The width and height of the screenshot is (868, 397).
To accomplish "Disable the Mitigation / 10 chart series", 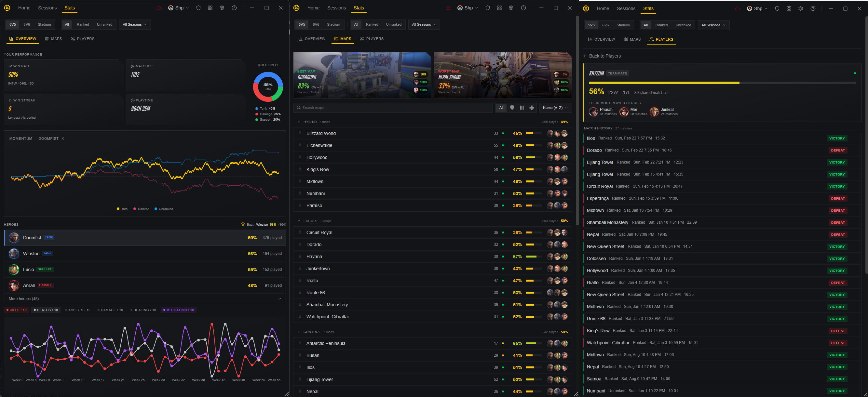I will [178, 310].
